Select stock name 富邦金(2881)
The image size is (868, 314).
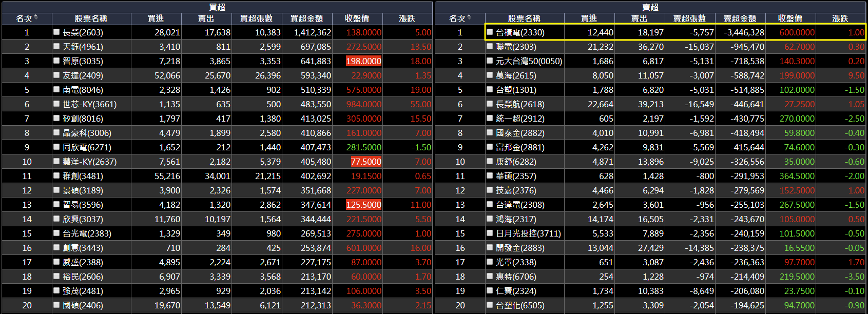coord(520,147)
